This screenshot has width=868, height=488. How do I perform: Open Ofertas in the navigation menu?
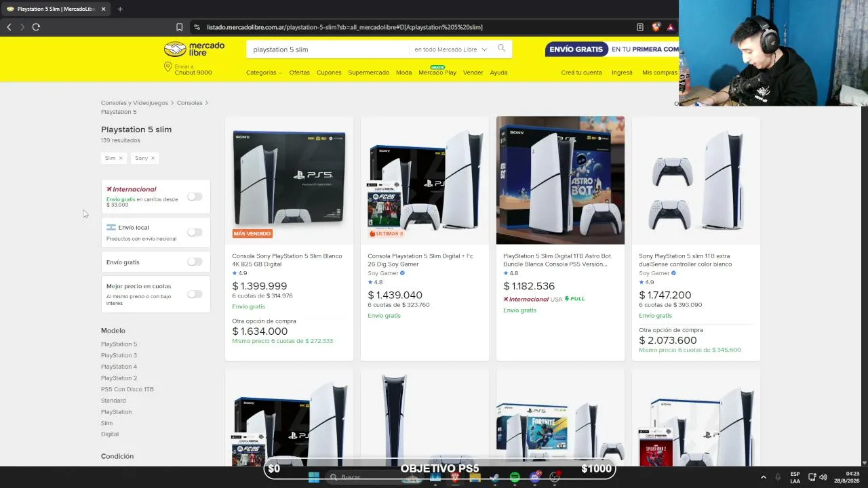[299, 73]
